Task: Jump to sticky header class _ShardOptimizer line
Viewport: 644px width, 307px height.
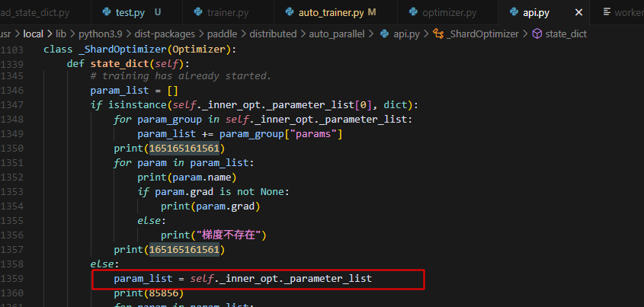Action: click(x=140, y=50)
